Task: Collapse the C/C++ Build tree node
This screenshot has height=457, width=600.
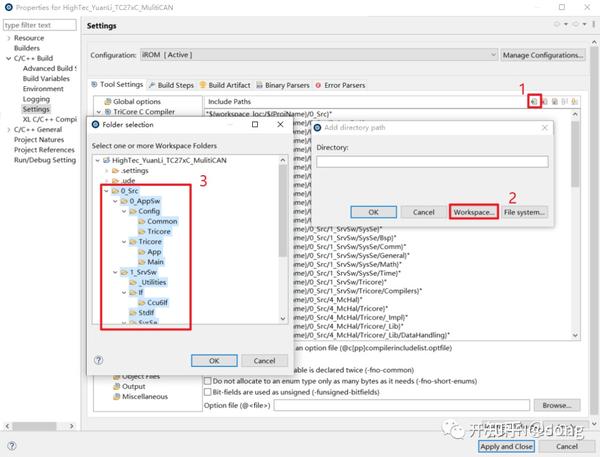Action: [8, 58]
